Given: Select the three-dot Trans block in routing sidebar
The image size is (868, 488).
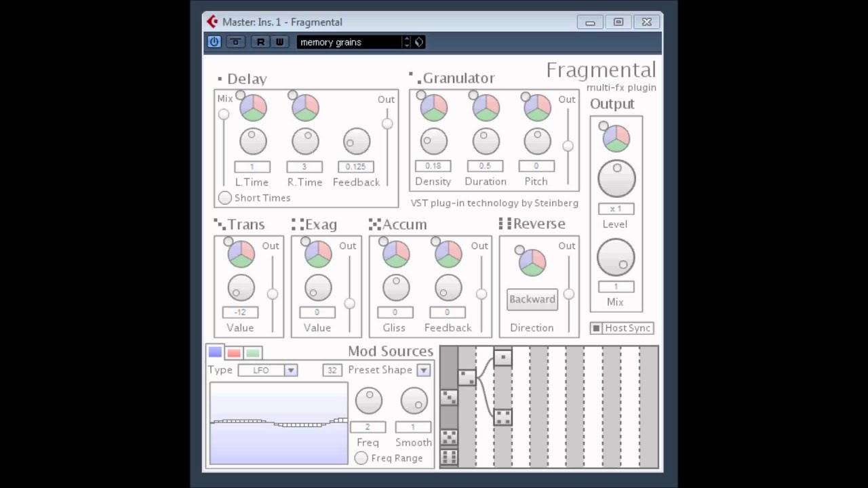Looking at the screenshot, I should [449, 397].
